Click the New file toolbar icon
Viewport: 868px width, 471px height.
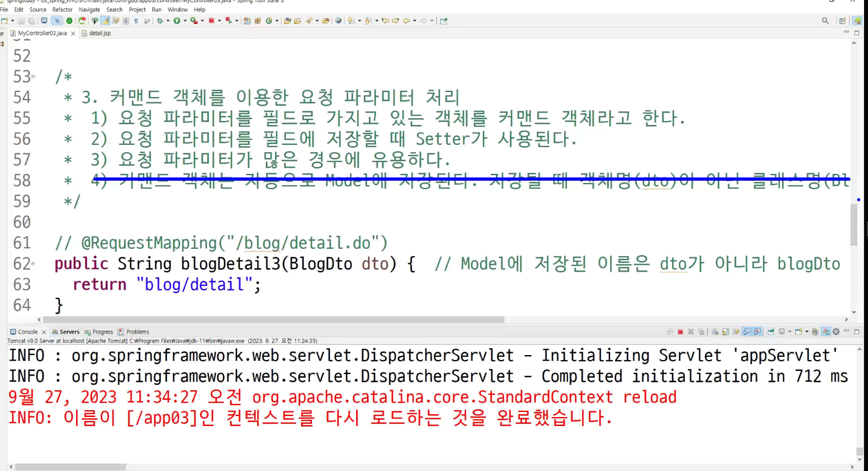(x=5, y=20)
